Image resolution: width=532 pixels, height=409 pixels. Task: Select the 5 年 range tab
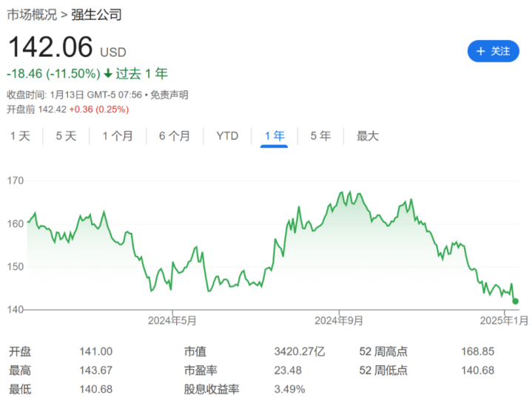(x=320, y=136)
